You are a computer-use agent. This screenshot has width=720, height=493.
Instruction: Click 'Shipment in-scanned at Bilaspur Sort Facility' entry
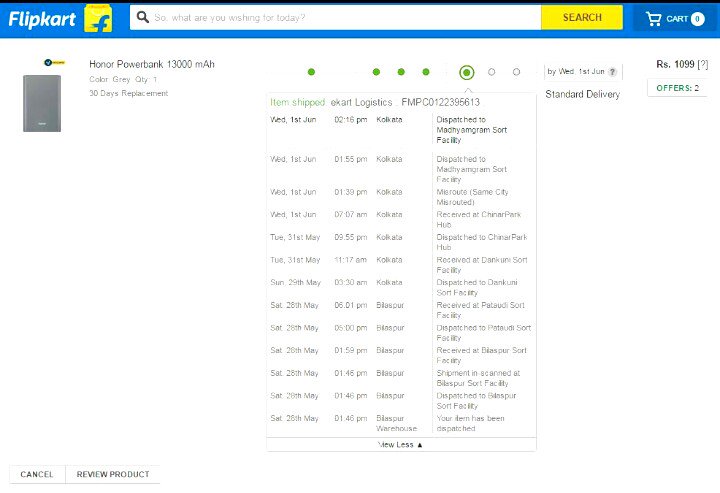(478, 378)
